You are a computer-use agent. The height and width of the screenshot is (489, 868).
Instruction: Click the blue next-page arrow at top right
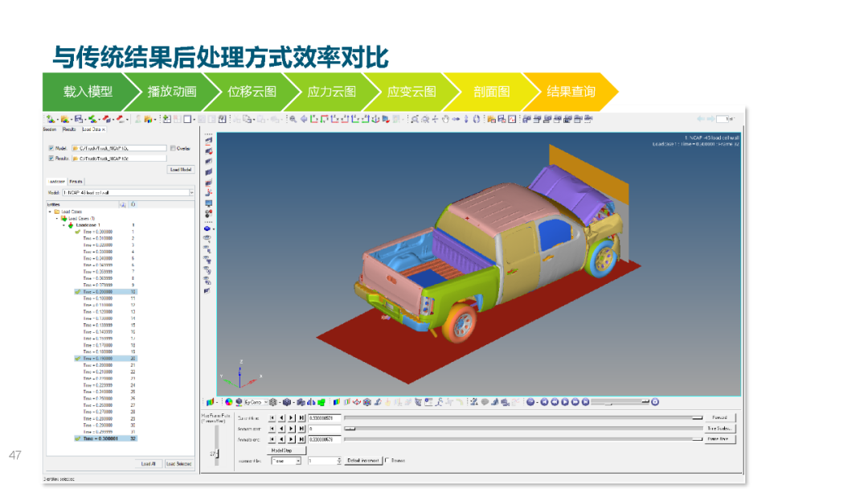point(710,119)
